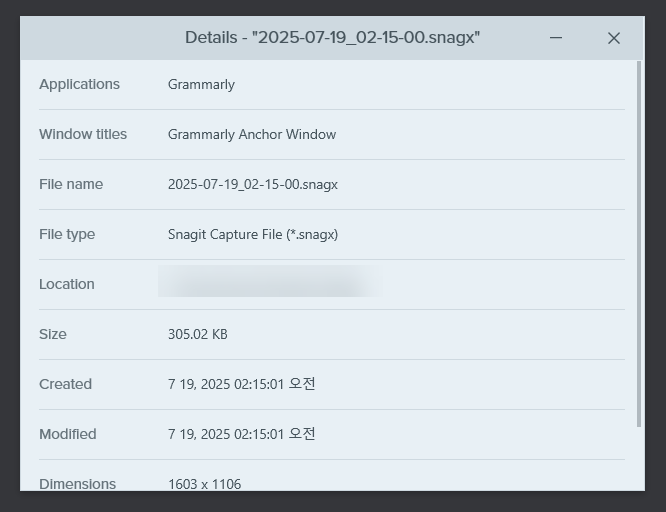This screenshot has width=666, height=512.
Task: Click the 'File type' label
Action: pyautogui.click(x=67, y=235)
